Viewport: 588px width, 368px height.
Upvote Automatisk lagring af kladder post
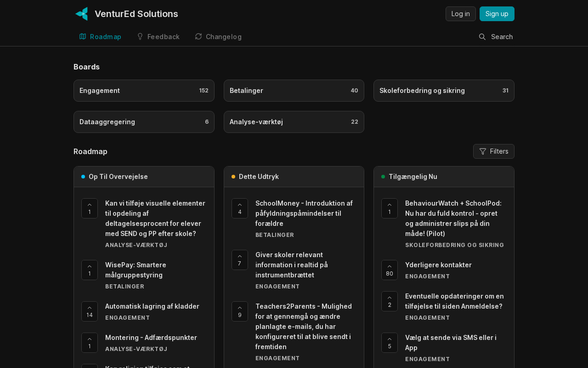pyautogui.click(x=90, y=311)
